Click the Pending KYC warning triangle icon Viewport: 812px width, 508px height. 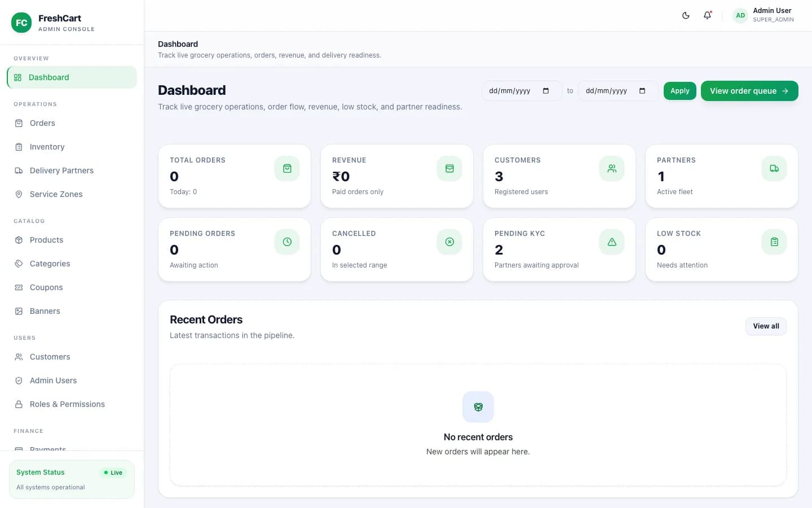612,242
